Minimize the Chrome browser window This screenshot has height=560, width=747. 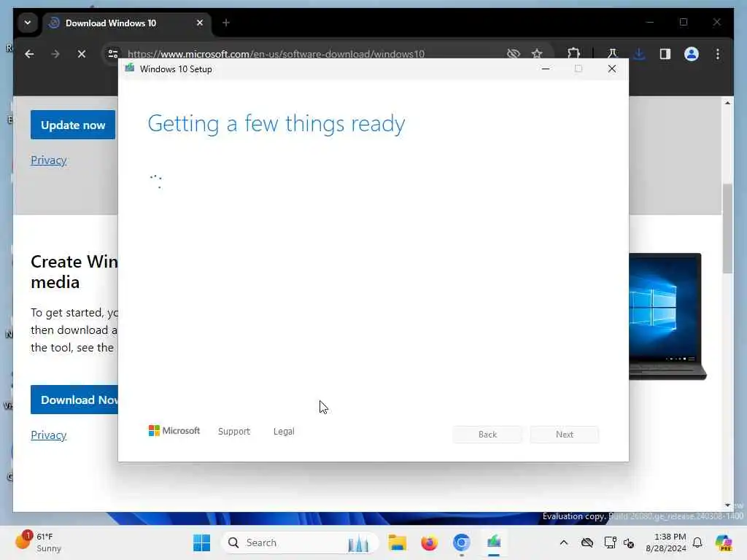point(650,22)
